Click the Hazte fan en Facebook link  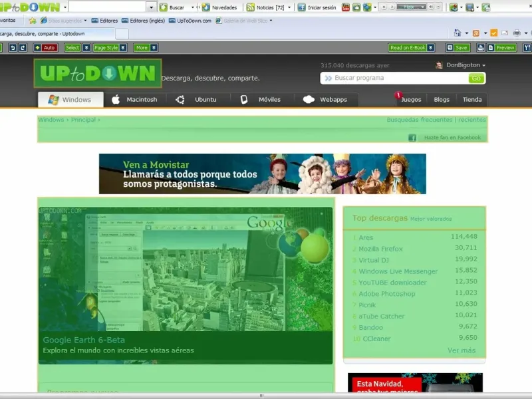[452, 138]
